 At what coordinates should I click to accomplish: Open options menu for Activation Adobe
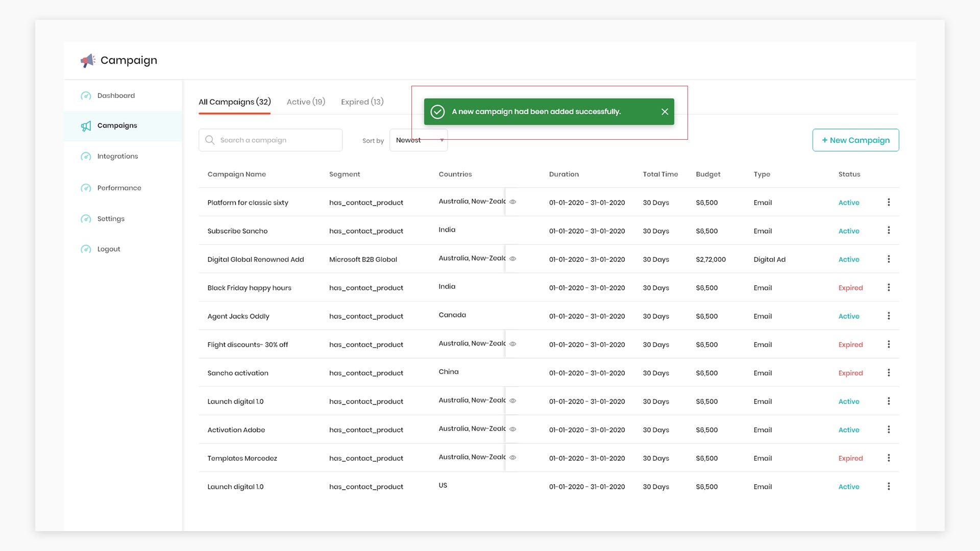tap(889, 430)
